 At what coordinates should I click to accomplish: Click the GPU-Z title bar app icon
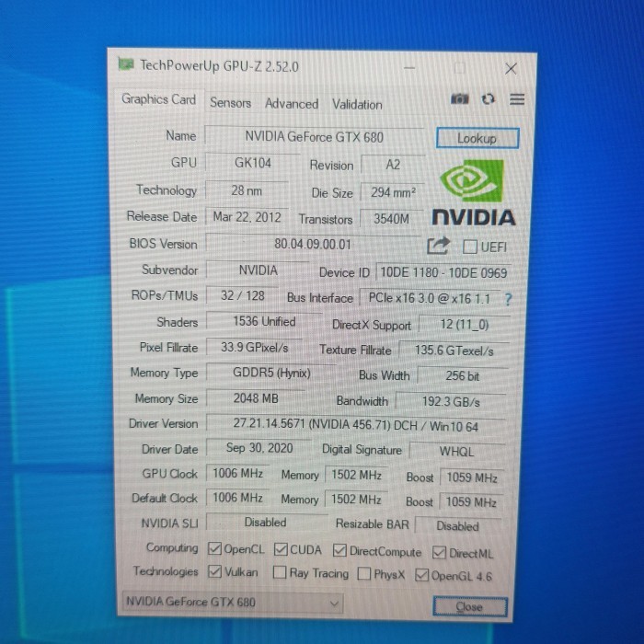pos(126,64)
